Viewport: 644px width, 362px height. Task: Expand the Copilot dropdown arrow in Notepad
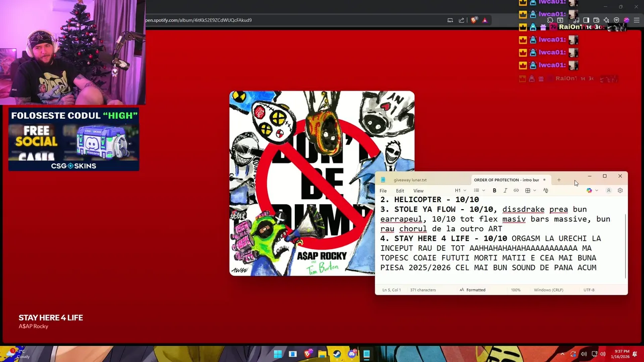point(597,191)
